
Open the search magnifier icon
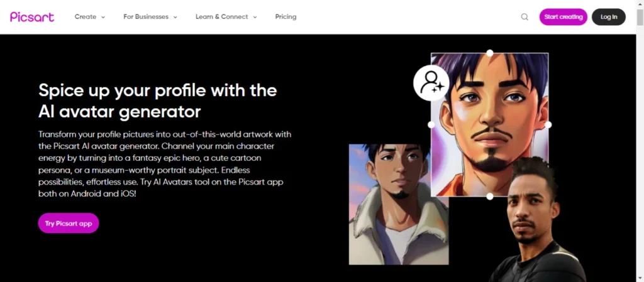[x=525, y=17]
